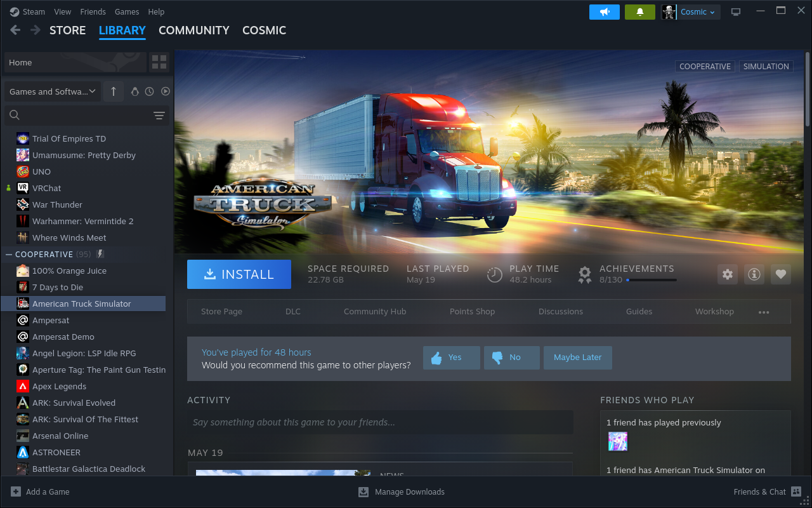Image resolution: width=812 pixels, height=508 pixels.
Task: Open Manage Downloads
Action: [402, 491]
